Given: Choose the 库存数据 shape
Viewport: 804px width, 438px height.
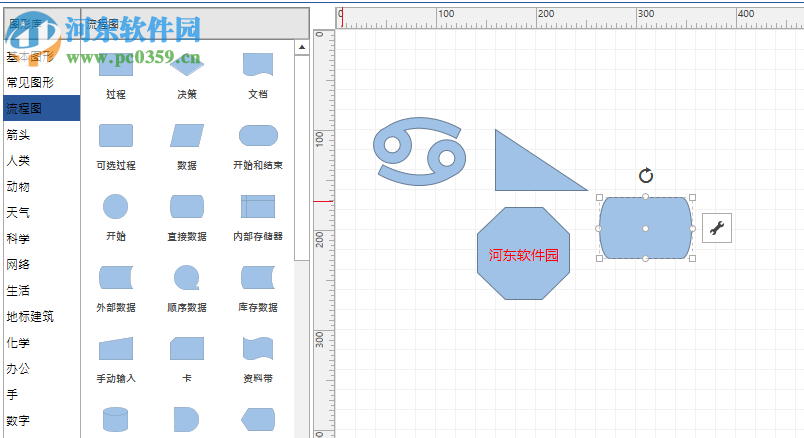Looking at the screenshot, I should click(x=258, y=277).
